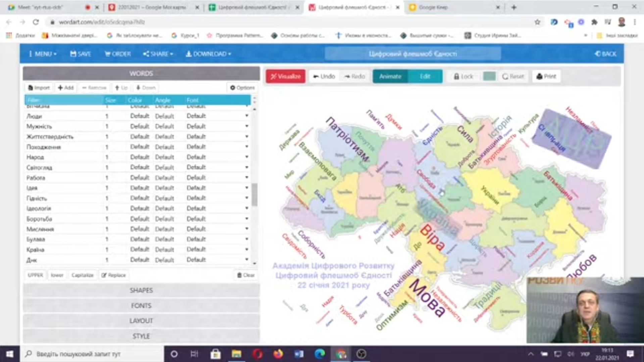Screen dimensions: 644x362
Task: Click the Visualize button
Action: click(x=286, y=76)
